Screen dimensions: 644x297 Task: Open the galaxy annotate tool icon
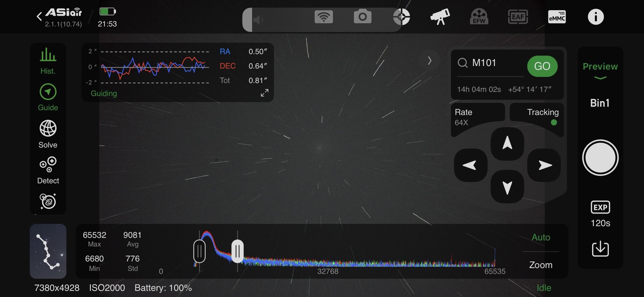pos(48,201)
